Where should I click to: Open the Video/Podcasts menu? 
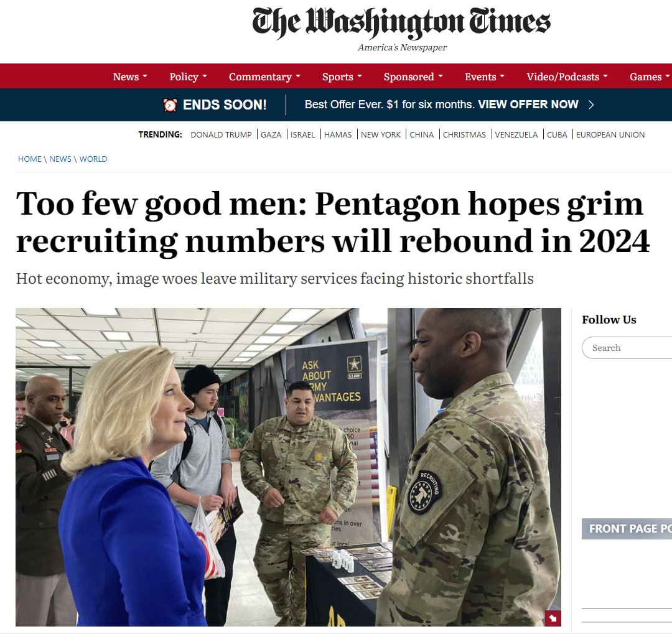pyautogui.click(x=567, y=77)
